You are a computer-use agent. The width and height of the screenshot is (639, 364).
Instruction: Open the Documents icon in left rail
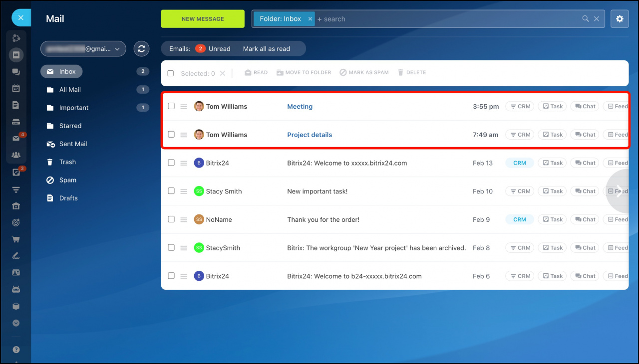click(16, 105)
